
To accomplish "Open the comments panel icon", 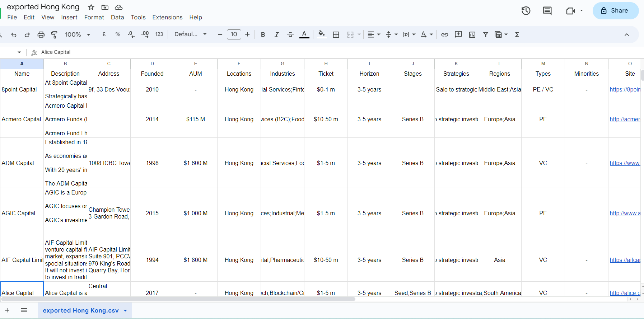I will click(547, 11).
